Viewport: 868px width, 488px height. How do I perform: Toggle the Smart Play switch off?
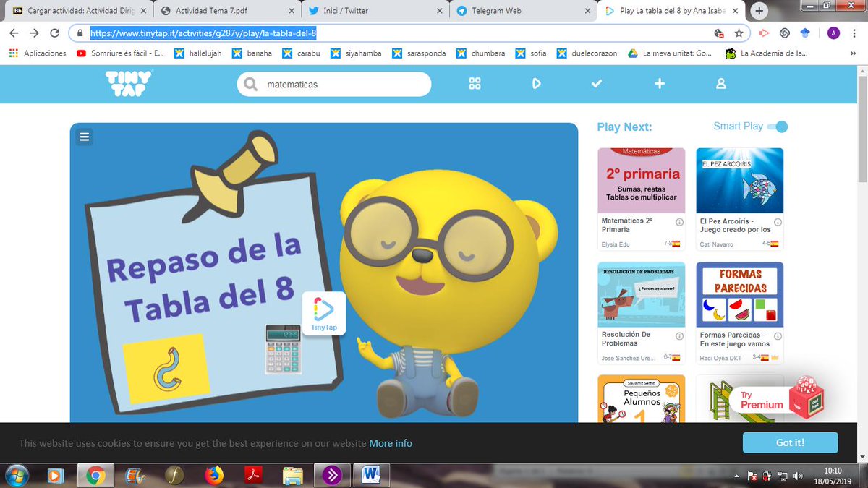[x=778, y=126]
